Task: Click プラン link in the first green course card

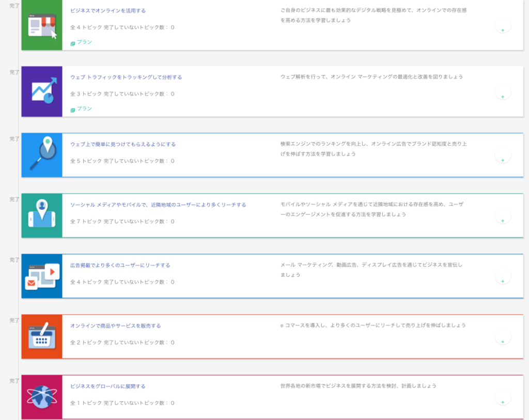Action: [x=84, y=42]
